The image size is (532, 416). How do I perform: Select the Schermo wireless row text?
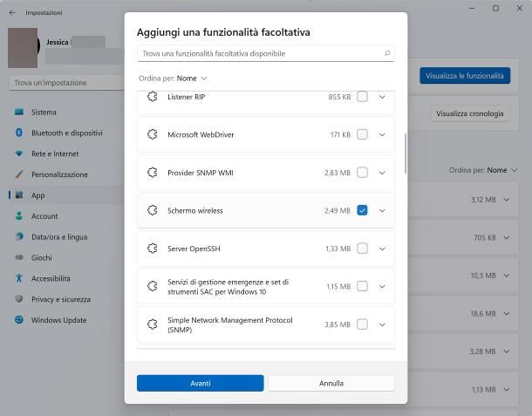(195, 211)
